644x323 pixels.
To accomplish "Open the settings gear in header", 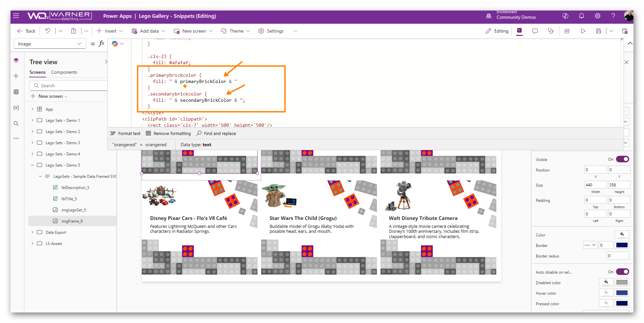I will [598, 16].
